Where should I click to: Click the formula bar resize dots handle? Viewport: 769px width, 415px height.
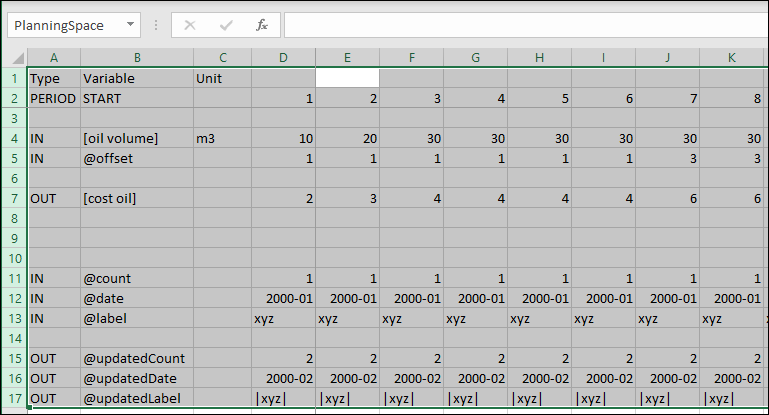(156, 25)
